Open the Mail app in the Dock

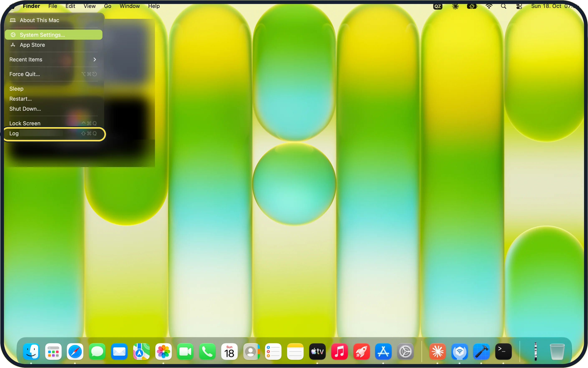click(x=119, y=352)
